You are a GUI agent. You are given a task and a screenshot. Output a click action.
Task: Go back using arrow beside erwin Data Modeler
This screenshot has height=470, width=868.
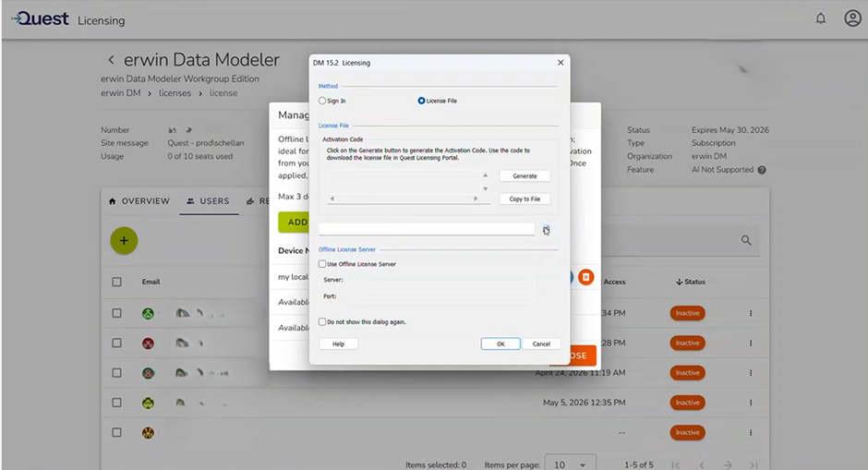tap(111, 60)
